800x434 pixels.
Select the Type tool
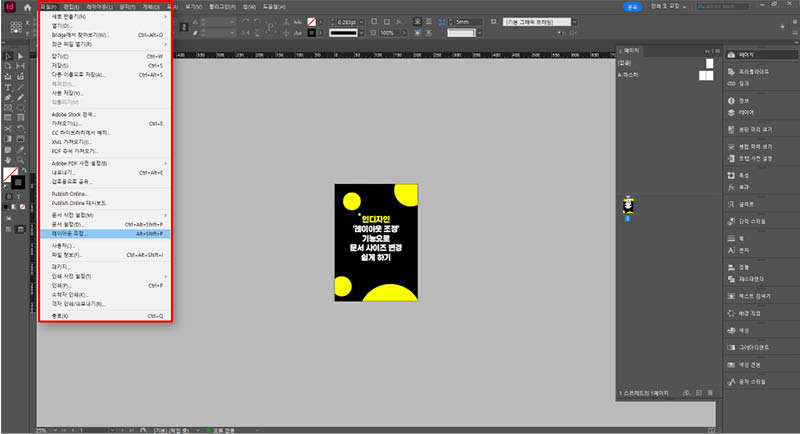click(8, 87)
